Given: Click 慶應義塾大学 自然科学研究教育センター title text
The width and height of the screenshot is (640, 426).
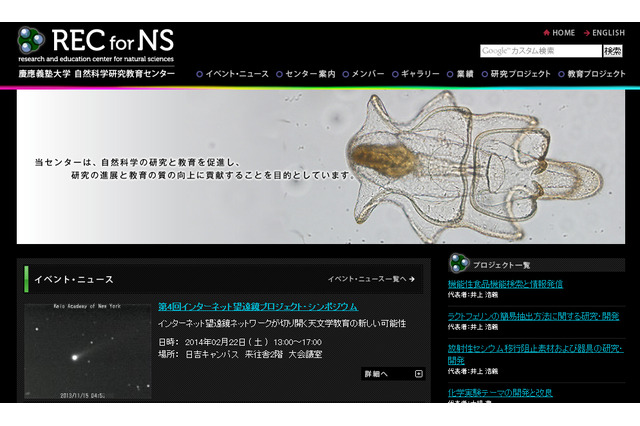Looking at the screenshot, I should 96,74.
